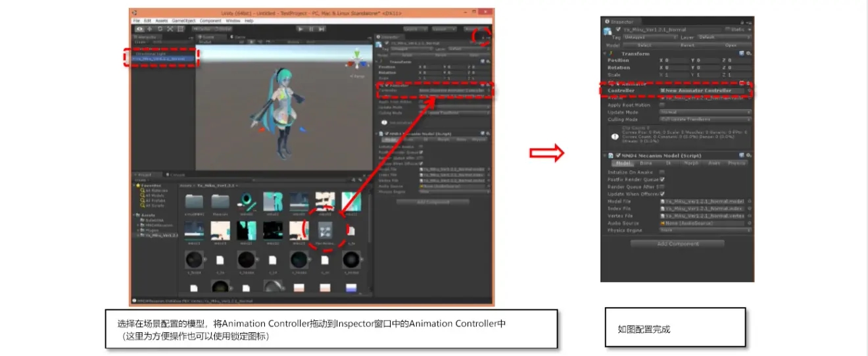The height and width of the screenshot is (356, 868).
Task: Open the Layer dropdown in standalone Inspector
Action: 725,38
